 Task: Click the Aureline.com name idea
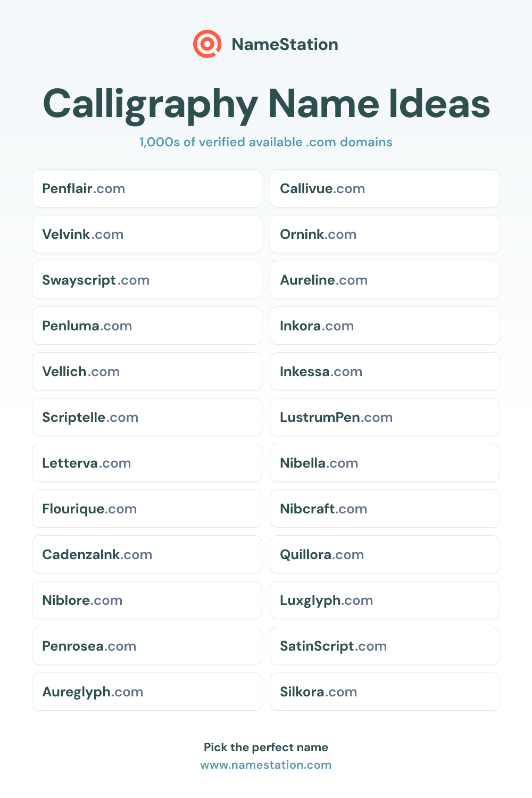[385, 280]
